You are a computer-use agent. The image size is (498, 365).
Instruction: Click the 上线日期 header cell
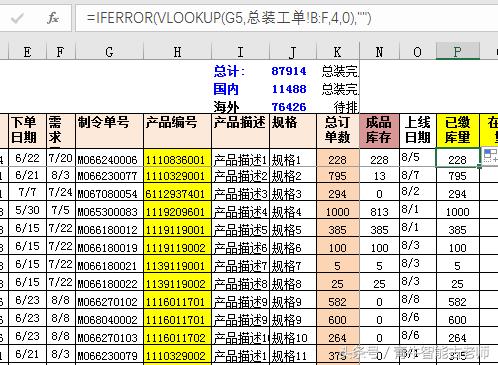pos(418,131)
